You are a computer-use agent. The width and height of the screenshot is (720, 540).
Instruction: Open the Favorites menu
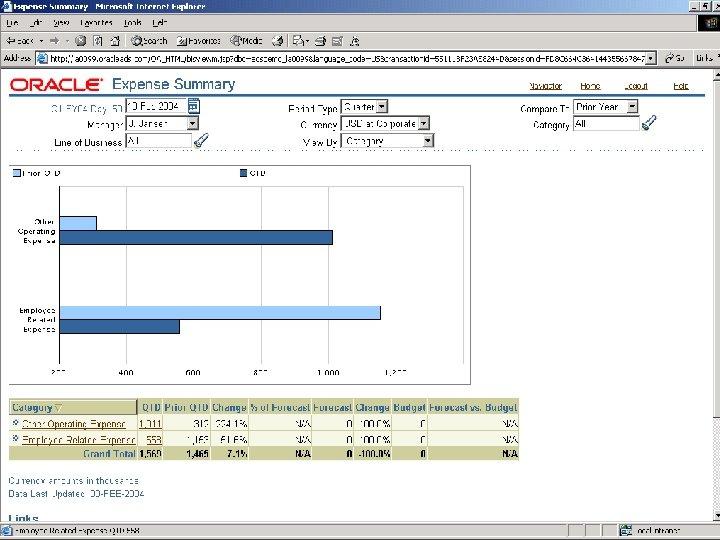[96, 22]
